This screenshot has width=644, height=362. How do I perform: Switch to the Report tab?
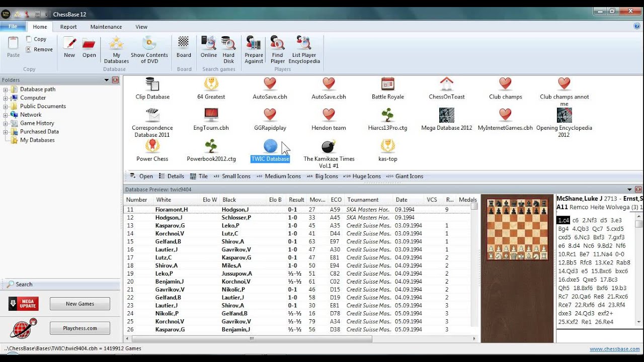tap(68, 27)
